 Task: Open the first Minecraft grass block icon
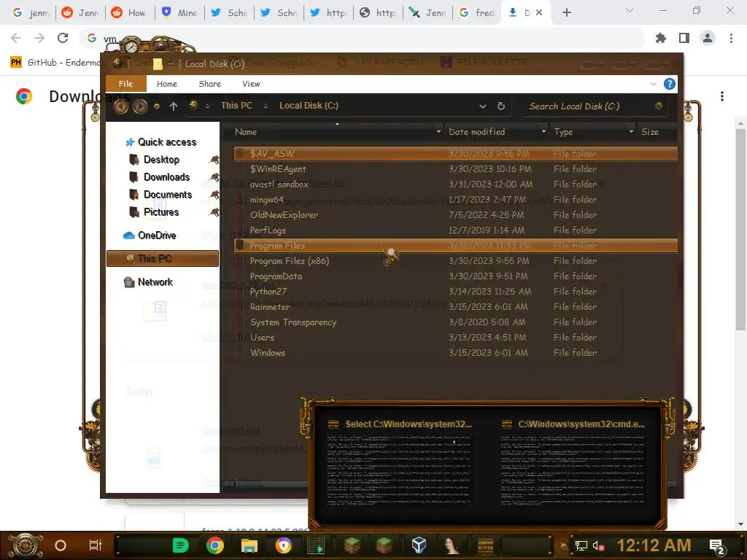click(354, 545)
